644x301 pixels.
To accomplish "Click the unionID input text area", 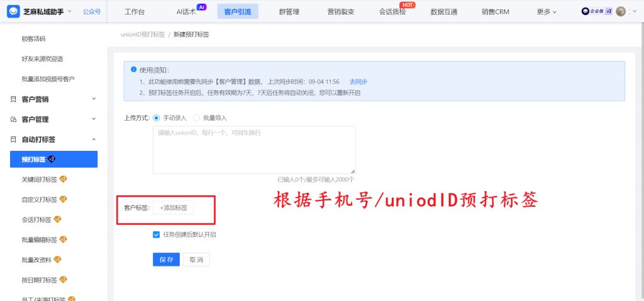I will [x=253, y=150].
